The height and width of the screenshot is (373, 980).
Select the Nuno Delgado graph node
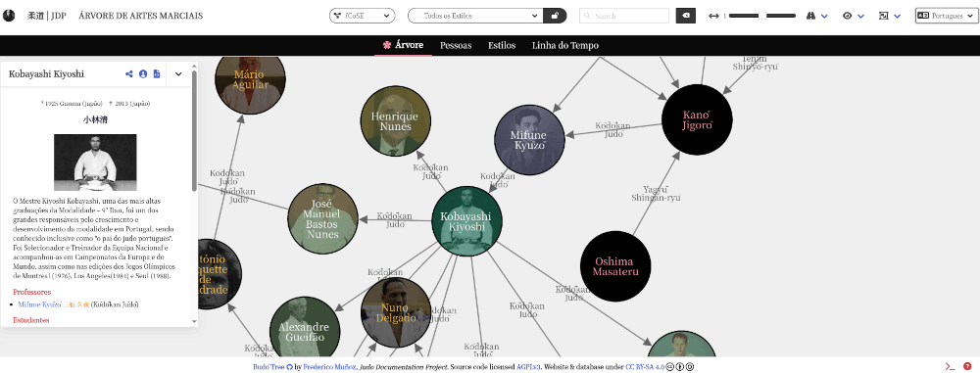point(396,312)
